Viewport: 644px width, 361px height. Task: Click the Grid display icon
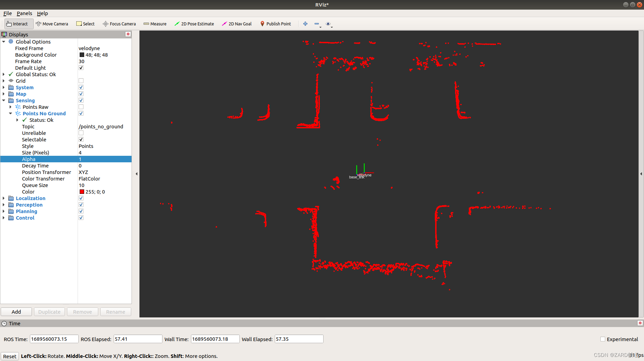(11, 81)
